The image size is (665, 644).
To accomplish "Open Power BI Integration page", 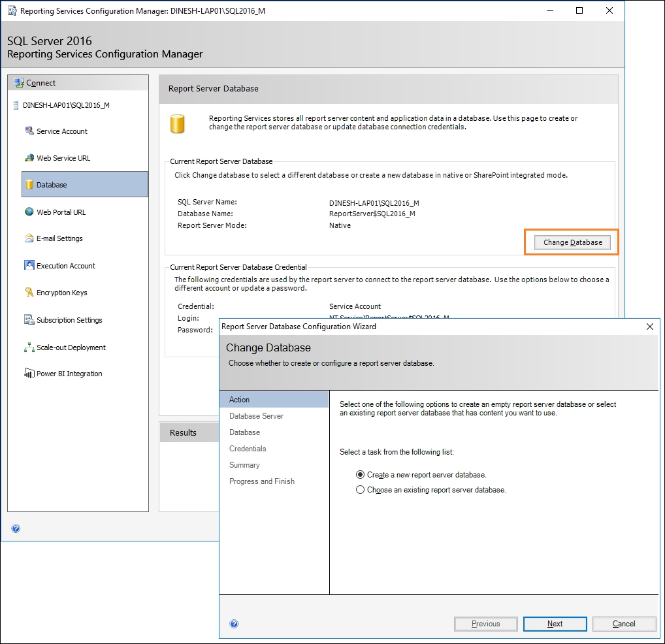I will (69, 374).
